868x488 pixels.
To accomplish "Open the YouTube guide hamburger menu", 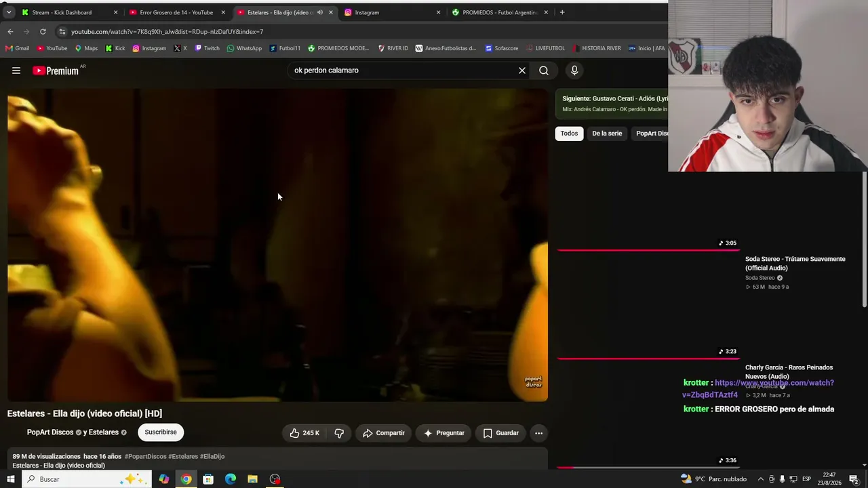I will (16, 70).
